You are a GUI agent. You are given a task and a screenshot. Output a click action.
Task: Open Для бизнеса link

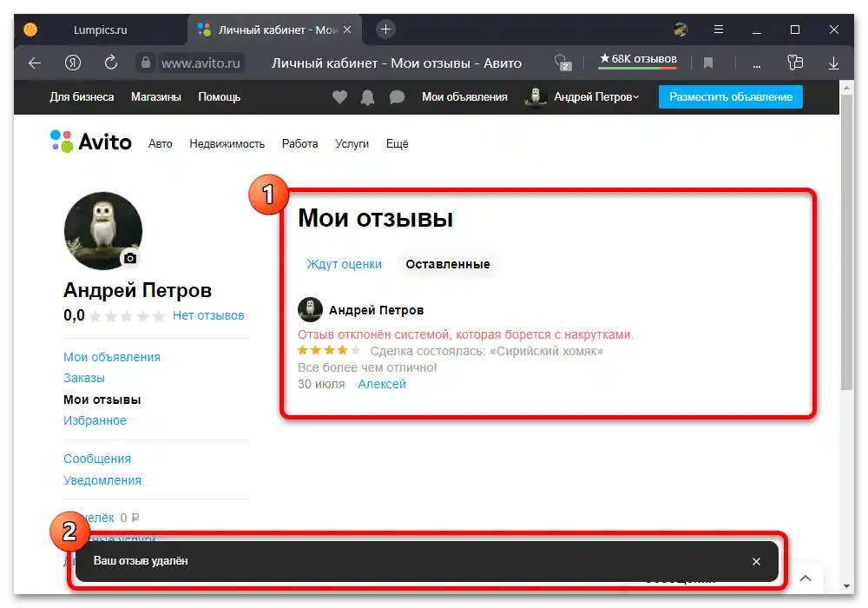(x=82, y=97)
